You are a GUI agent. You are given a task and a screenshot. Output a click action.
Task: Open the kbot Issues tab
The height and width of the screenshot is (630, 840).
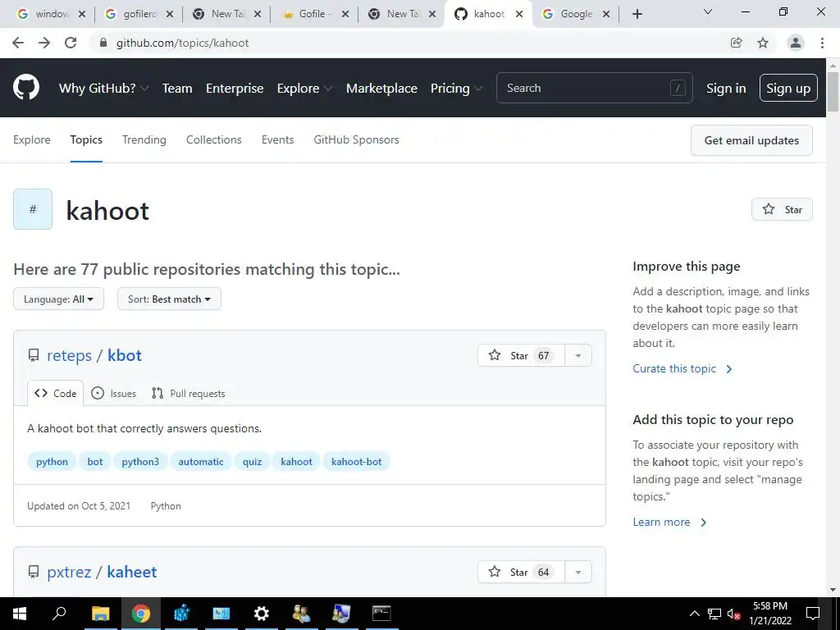tap(113, 393)
